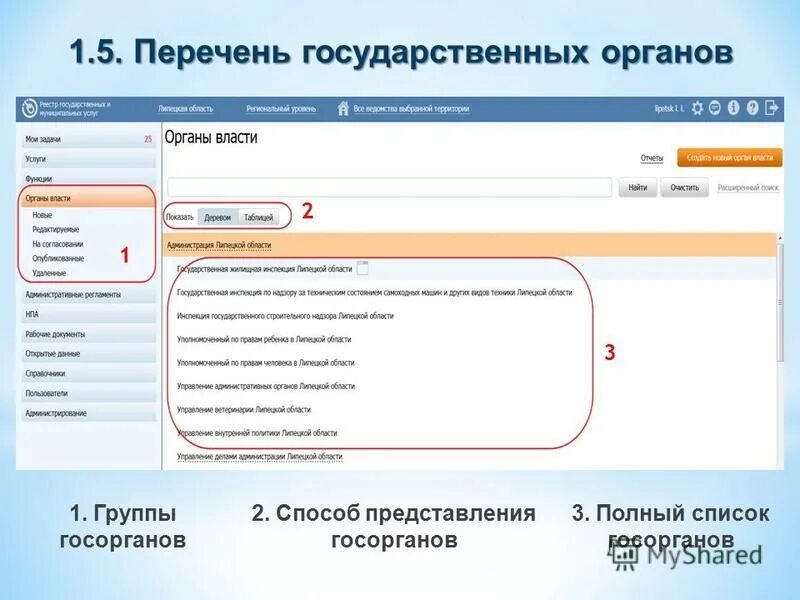The width and height of the screenshot is (800, 600).
Task: Open Рабочие документы section
Action: (89, 335)
